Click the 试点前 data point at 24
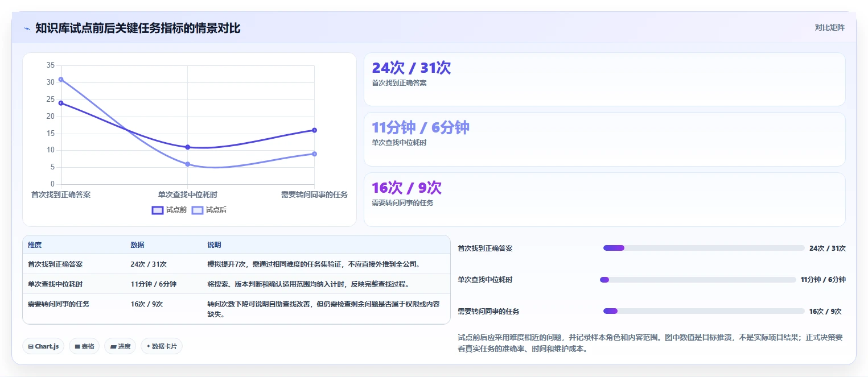 (61, 103)
